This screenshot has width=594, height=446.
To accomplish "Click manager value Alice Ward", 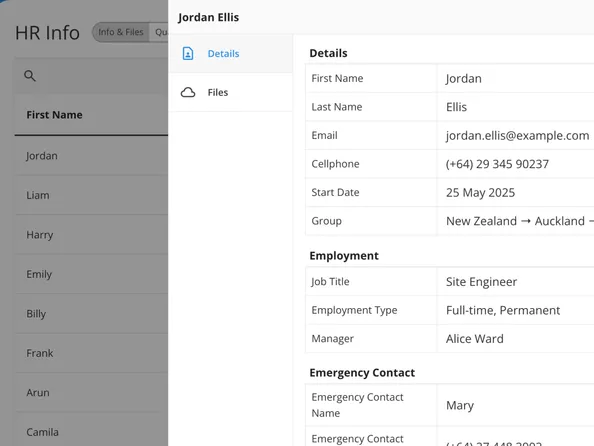I will tap(475, 339).
